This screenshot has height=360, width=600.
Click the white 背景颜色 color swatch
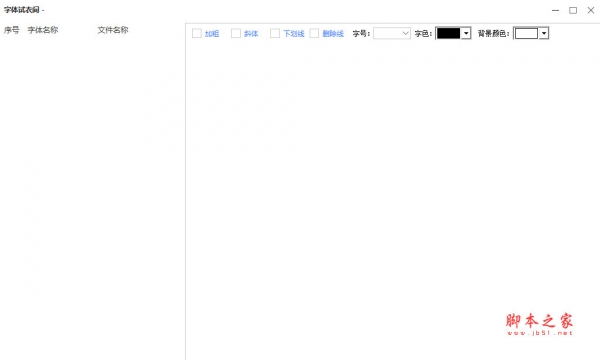pos(526,33)
